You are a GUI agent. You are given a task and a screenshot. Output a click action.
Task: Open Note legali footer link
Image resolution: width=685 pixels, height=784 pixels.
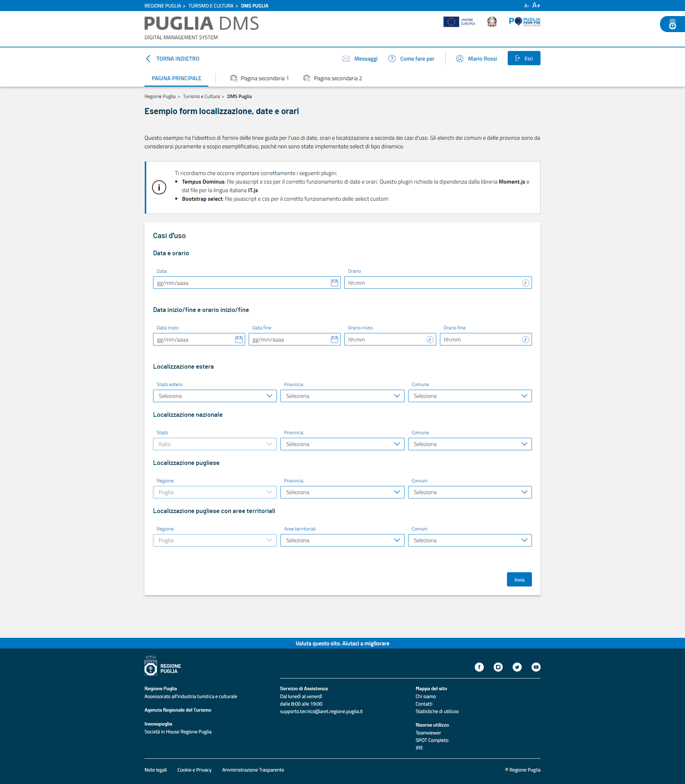156,770
